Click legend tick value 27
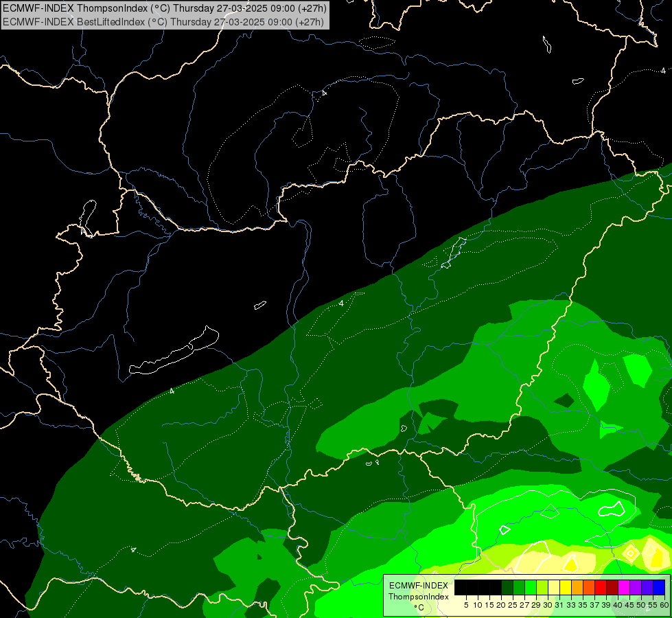Screen dimensions: 672x618 tap(524, 605)
